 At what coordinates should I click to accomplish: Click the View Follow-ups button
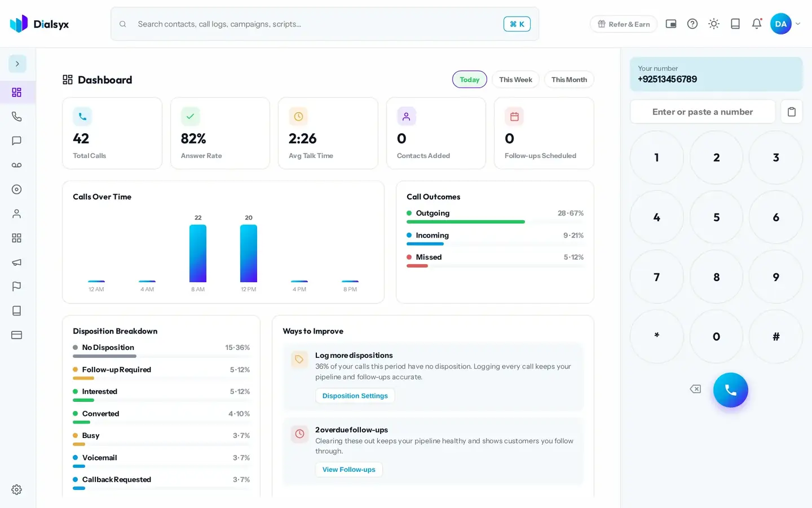[x=348, y=470]
